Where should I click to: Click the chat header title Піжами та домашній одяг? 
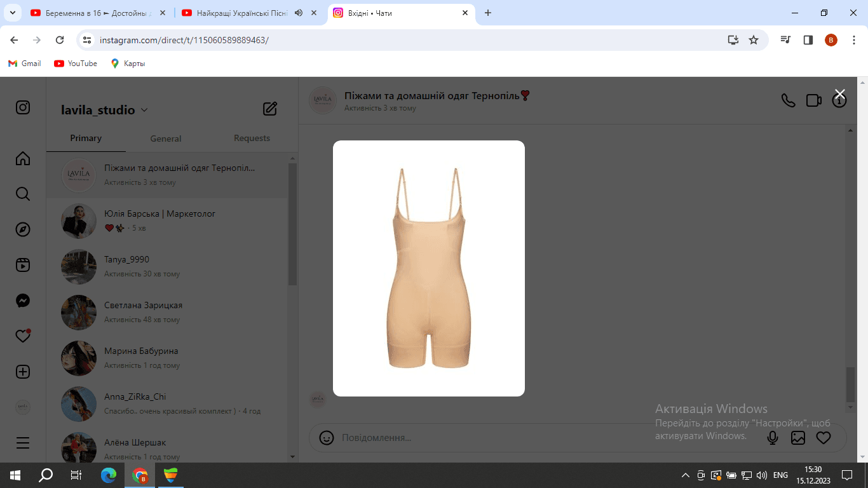click(x=437, y=95)
